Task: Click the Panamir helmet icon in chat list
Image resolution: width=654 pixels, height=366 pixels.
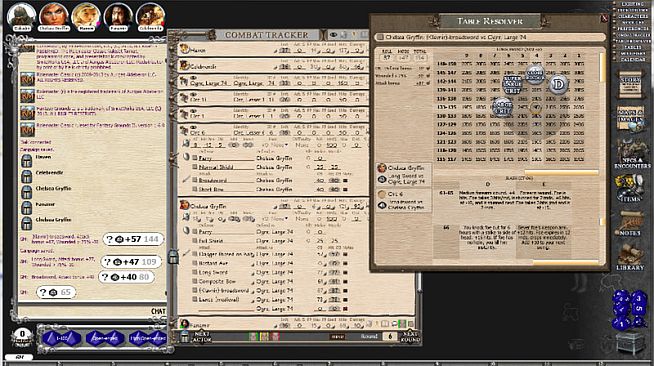Action: (27, 208)
